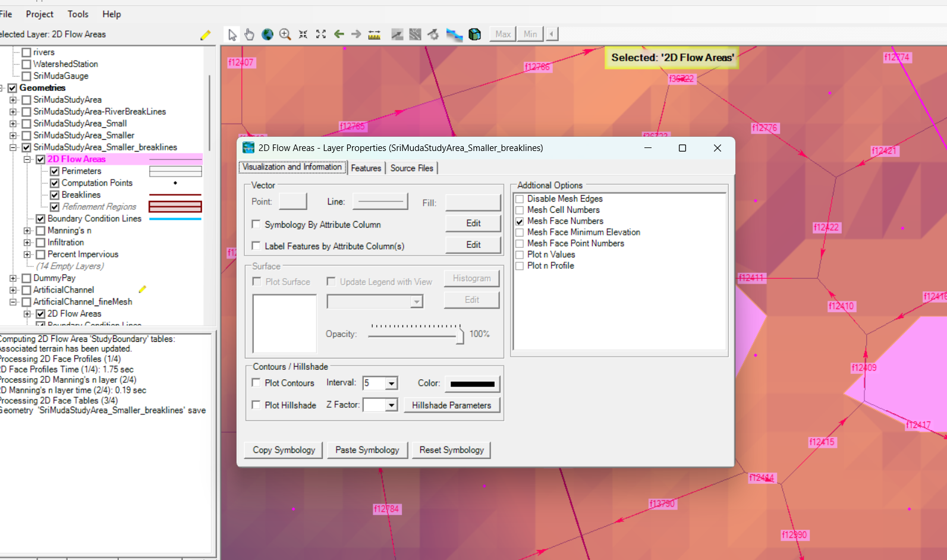The width and height of the screenshot is (947, 560).
Task: Enable the Plot Contours checkbox
Action: [x=256, y=383]
